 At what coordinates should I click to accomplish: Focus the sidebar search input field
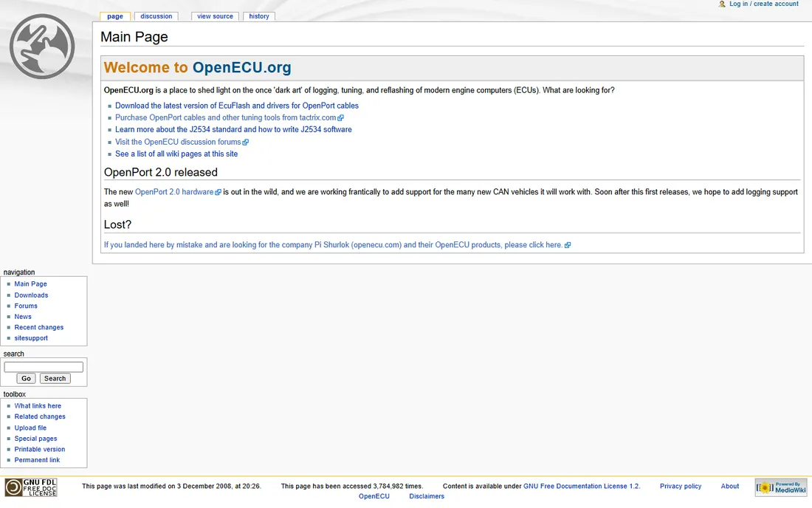44,367
